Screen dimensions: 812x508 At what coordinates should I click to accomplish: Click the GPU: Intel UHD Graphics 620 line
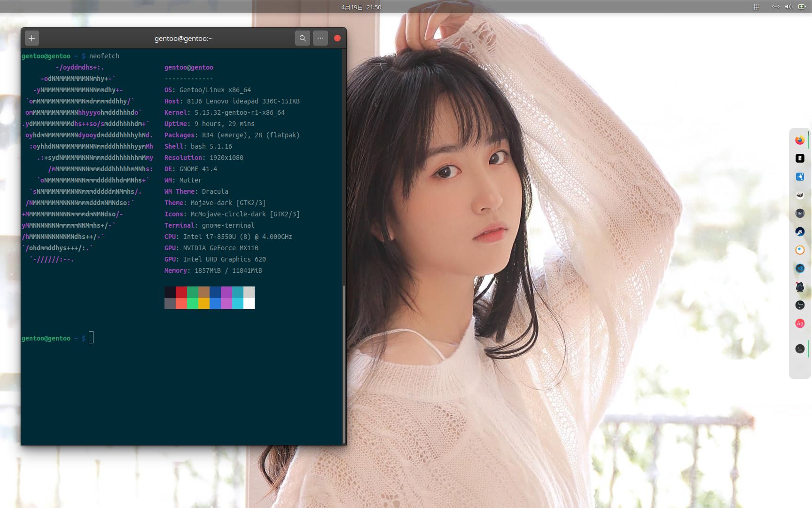[215, 259]
